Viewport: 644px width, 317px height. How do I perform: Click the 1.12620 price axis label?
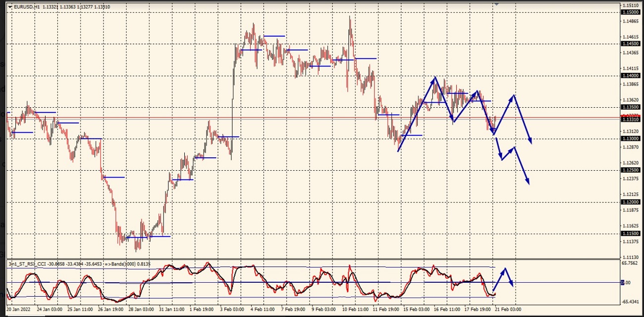[631, 163]
